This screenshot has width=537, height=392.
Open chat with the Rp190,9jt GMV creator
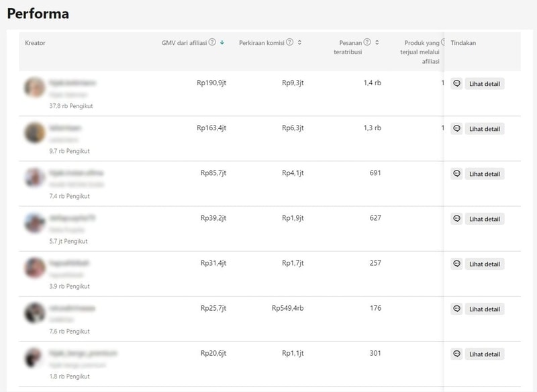pyautogui.click(x=456, y=84)
